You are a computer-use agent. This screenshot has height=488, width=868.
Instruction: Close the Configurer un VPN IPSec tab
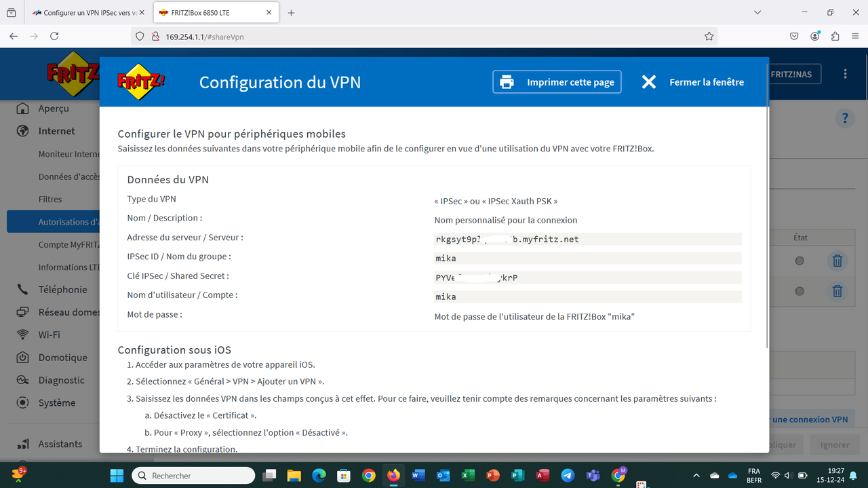(142, 13)
